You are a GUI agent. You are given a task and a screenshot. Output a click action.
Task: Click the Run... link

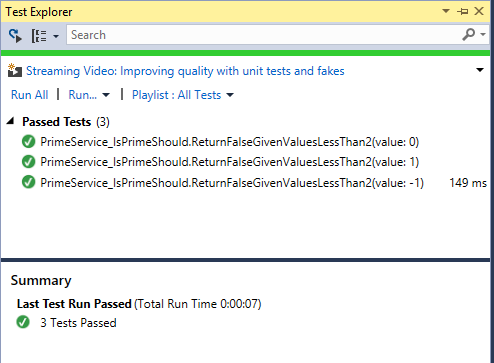point(83,95)
